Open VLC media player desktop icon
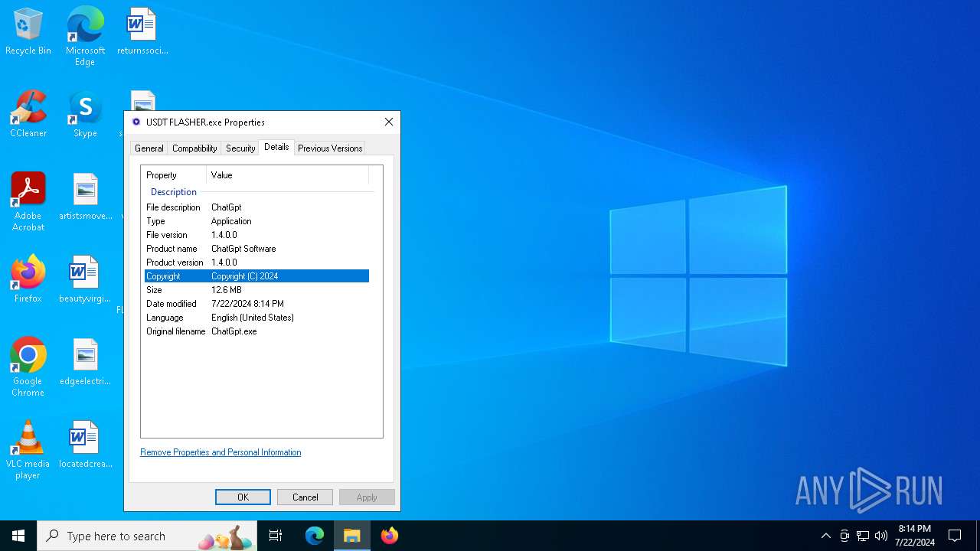Image resolution: width=980 pixels, height=551 pixels. coord(28,450)
